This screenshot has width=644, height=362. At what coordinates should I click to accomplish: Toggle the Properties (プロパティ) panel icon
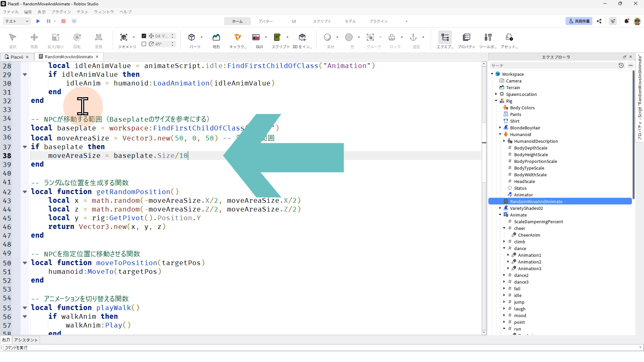466,37
